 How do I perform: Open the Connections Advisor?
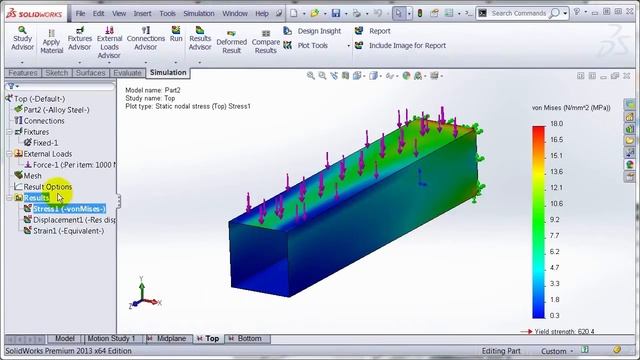[146, 38]
